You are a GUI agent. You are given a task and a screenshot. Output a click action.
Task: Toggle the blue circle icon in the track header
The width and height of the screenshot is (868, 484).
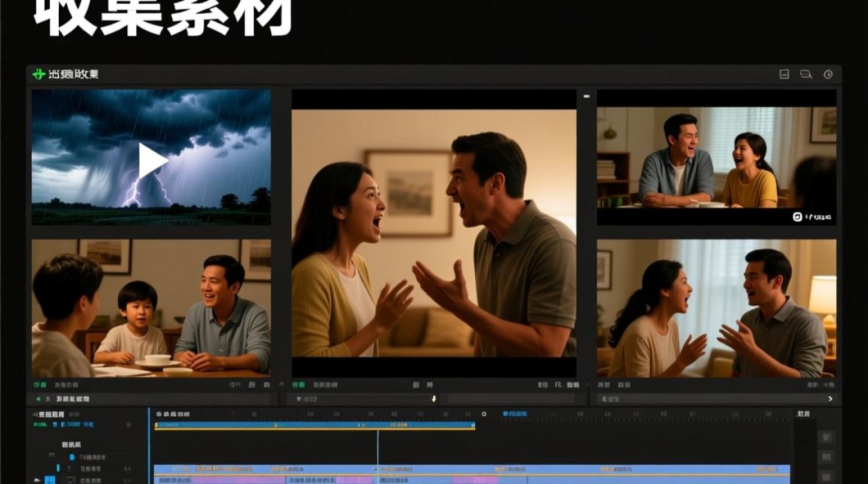pyautogui.click(x=72, y=457)
